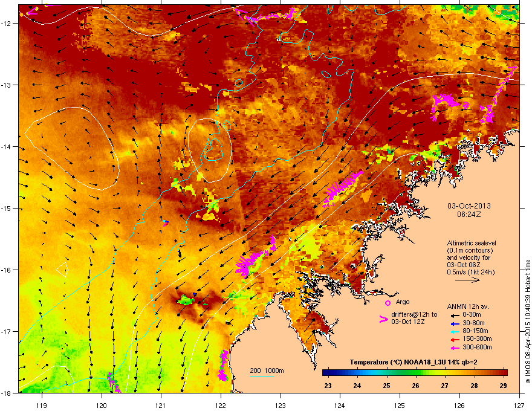Click the '300-600m' depth label
Image resolution: width=532 pixels, height=411 pixels.
pos(477,348)
